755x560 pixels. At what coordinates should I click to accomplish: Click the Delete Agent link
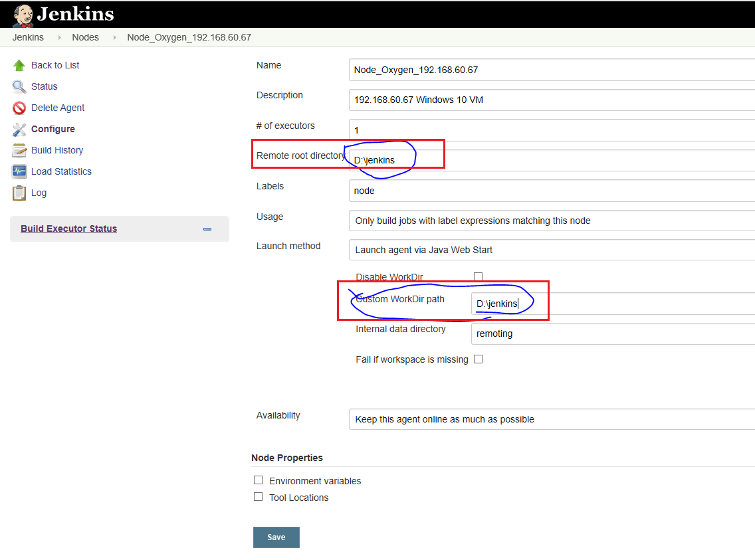pos(58,108)
